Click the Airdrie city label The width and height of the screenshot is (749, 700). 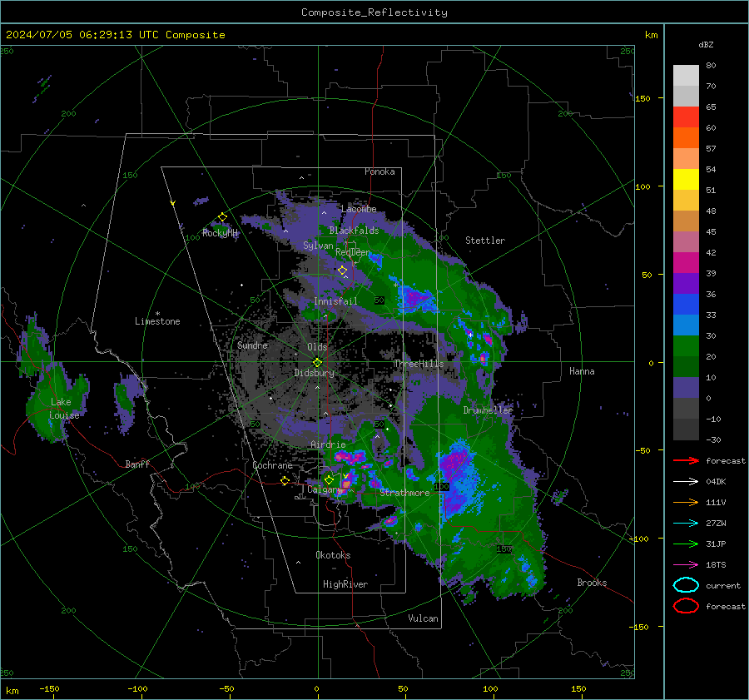tap(328, 444)
